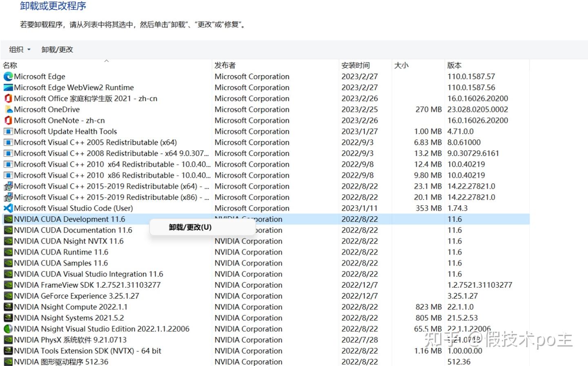Click the version 9.0.30729.6161 cell
The height and width of the screenshot is (366, 588).
click(x=473, y=153)
